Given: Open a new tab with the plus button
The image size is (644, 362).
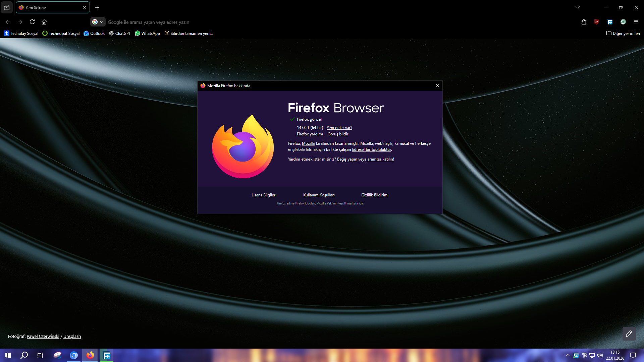Looking at the screenshot, I should coord(97,7).
